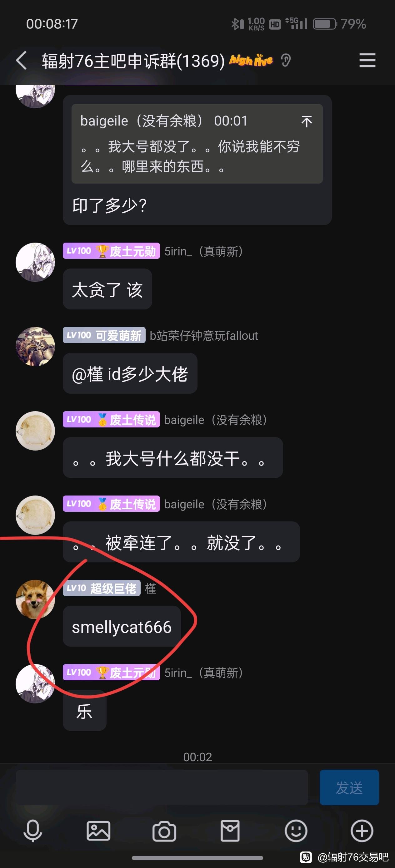
Task: Focus the message text input field
Action: [x=162, y=788]
